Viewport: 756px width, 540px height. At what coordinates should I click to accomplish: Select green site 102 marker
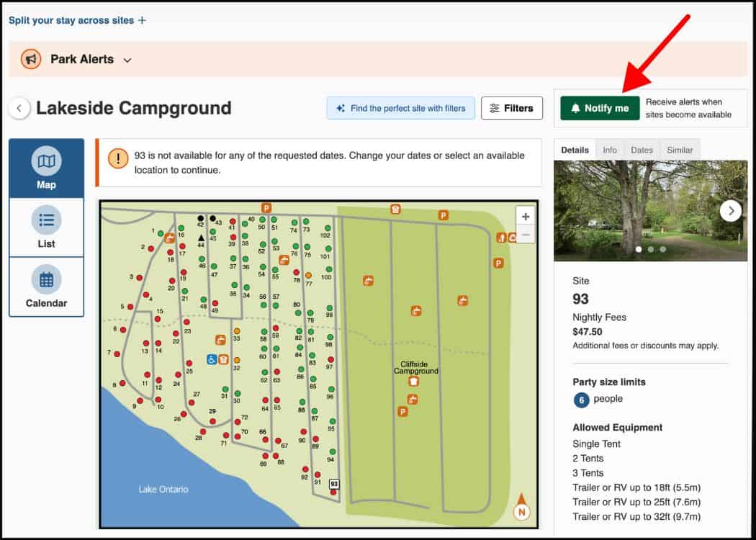click(328, 228)
